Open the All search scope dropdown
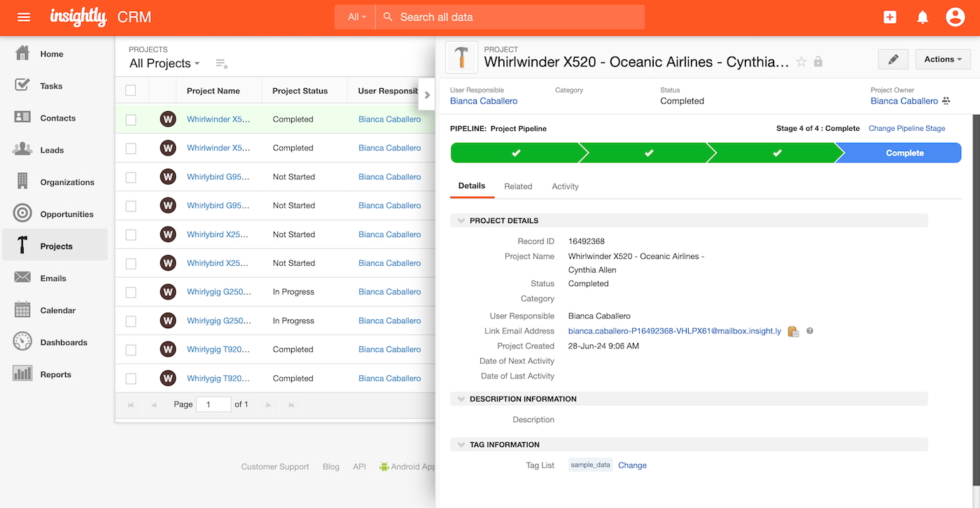The image size is (980, 508). 356,17
